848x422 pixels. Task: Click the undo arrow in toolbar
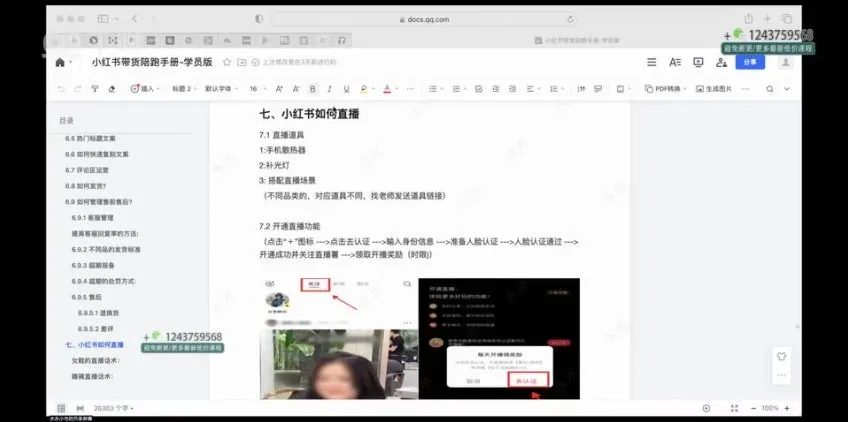(x=61, y=89)
